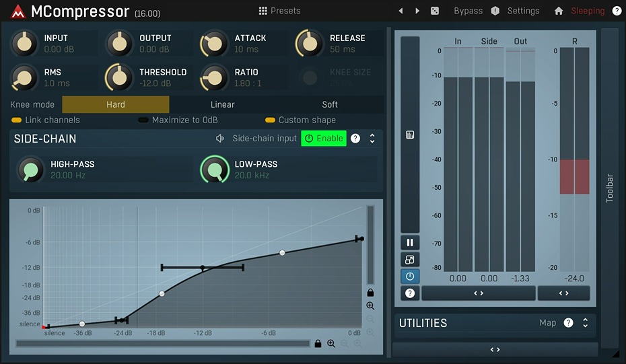Select previous preset with left arrow

click(401, 11)
